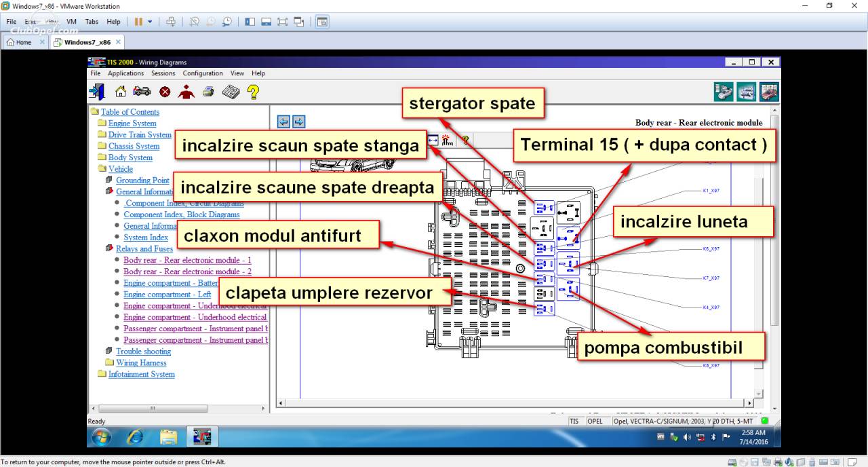Open TIS File menu
The height and width of the screenshot is (467, 868).
(95, 73)
